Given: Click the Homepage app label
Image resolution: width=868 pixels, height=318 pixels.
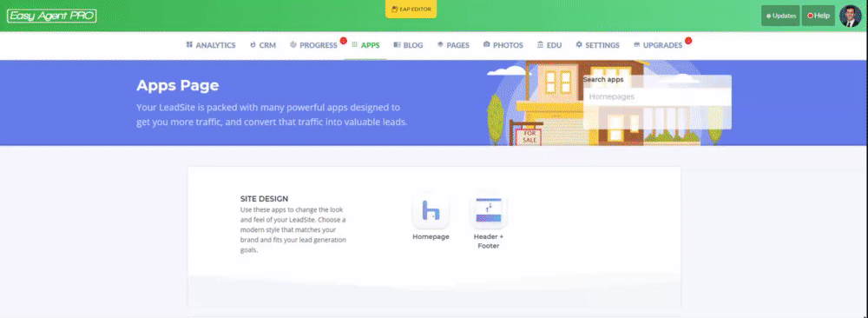Looking at the screenshot, I should (x=431, y=236).
